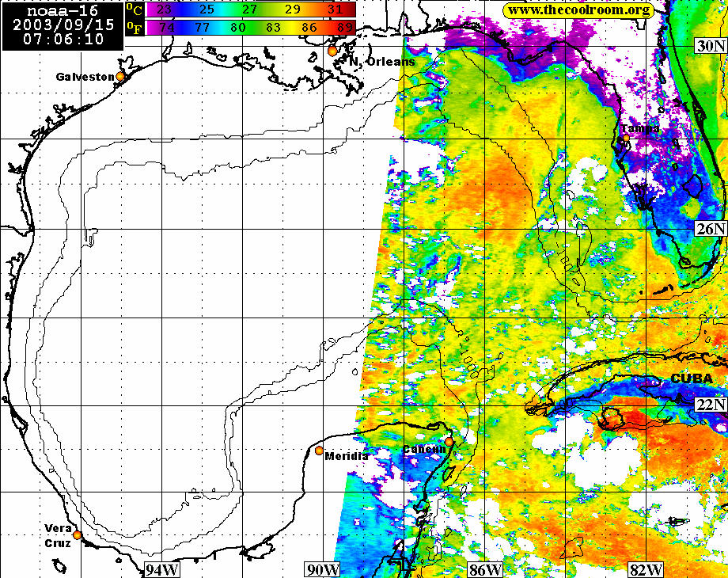Open the www.thecoolroom.org link
The height and width of the screenshot is (578, 728).
578,10
